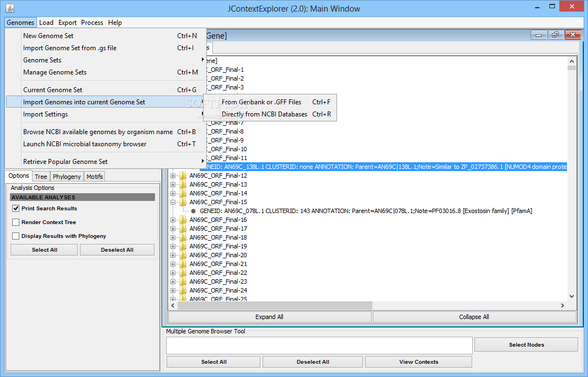Viewport: 588px width, 377px height.
Task: Open the Process menu
Action: pos(92,23)
